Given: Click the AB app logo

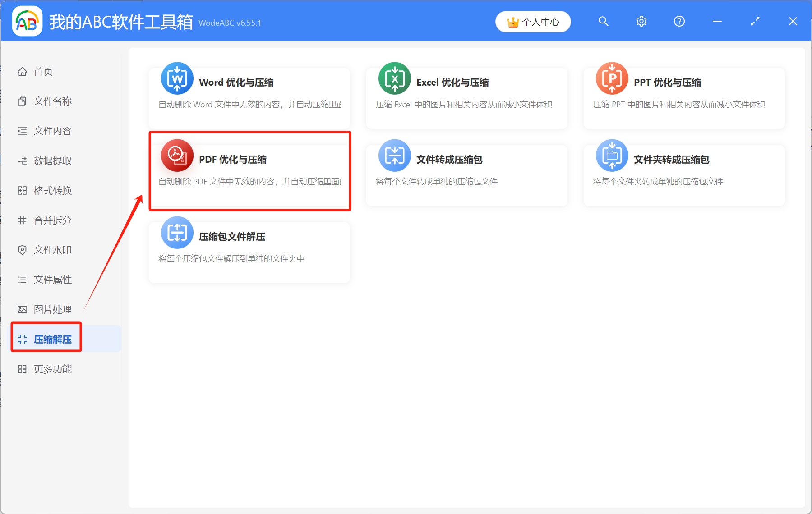Looking at the screenshot, I should click(27, 21).
